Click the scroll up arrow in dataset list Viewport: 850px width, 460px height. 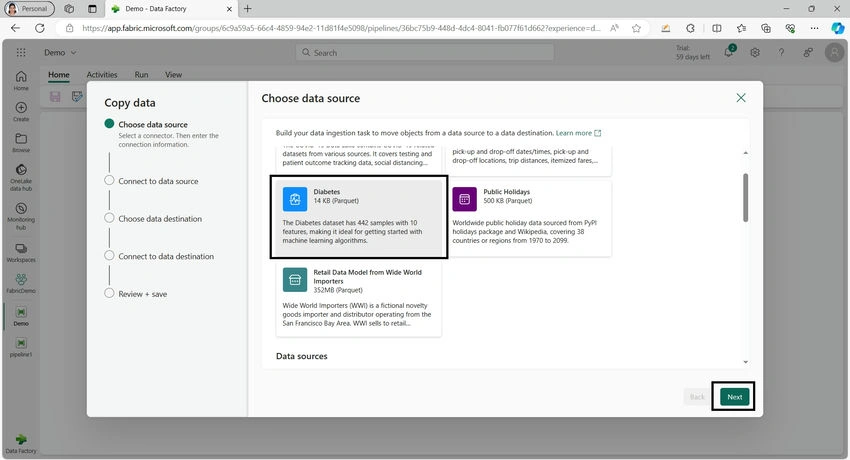tap(745, 153)
